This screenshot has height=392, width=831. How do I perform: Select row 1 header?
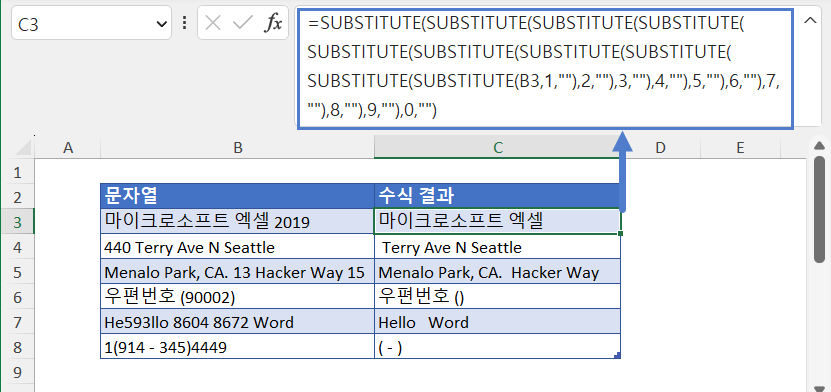tap(17, 172)
